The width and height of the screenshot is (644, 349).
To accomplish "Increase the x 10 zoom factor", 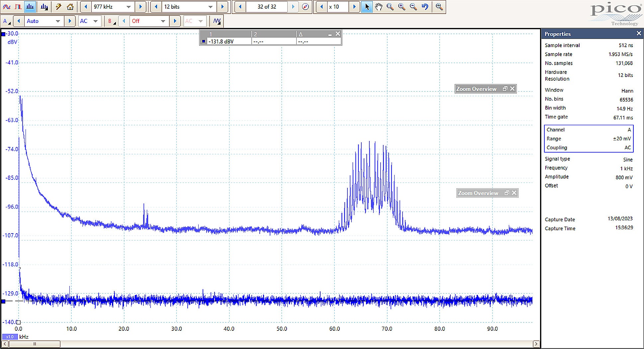I will 354,7.
